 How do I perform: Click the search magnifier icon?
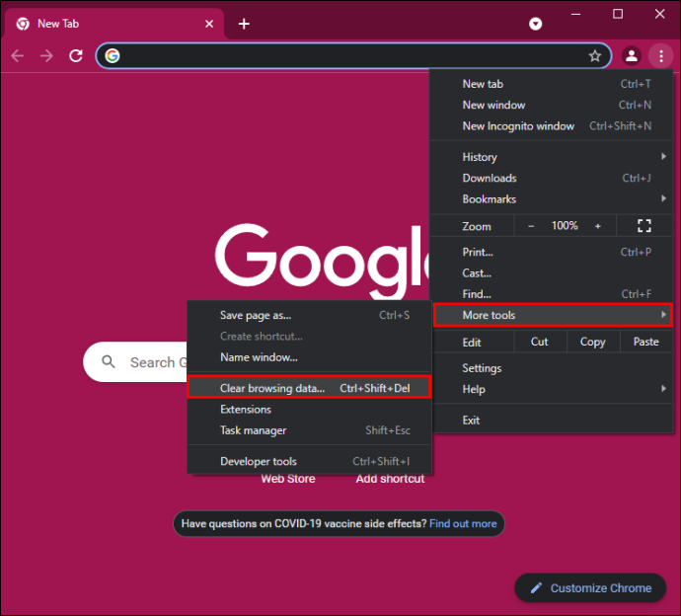point(109,361)
